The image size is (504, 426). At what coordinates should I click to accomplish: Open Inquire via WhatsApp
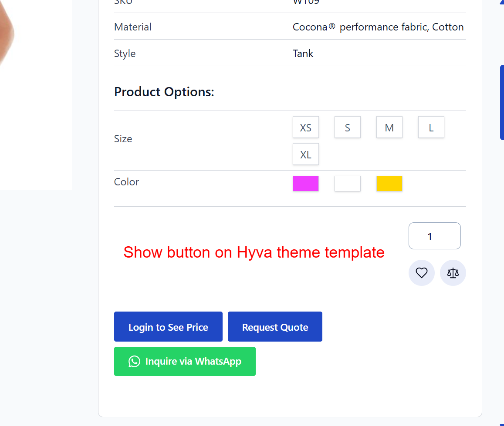[x=185, y=361]
